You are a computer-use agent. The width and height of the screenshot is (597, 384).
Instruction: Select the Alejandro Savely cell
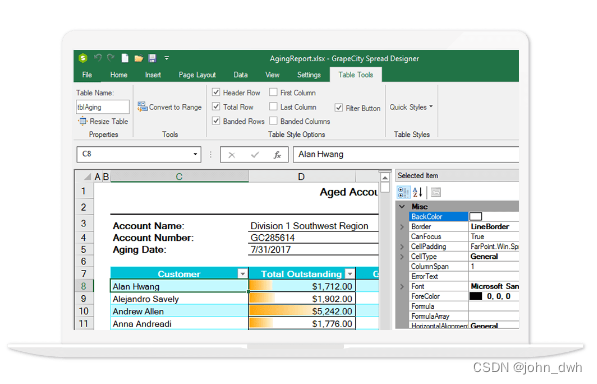179,299
